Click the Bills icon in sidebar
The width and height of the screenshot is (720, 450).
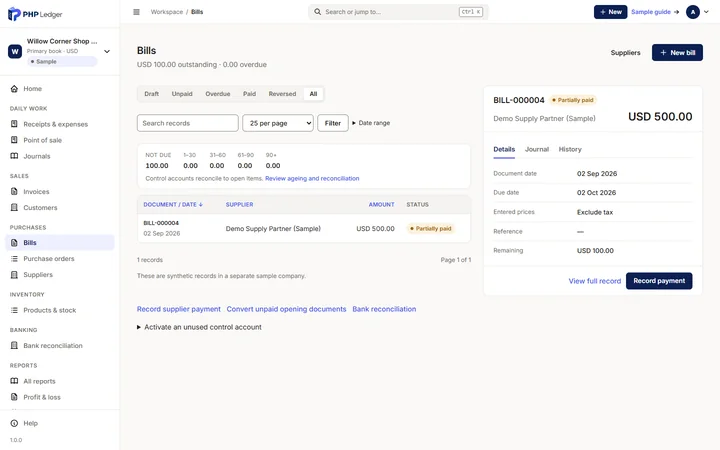coord(14,242)
